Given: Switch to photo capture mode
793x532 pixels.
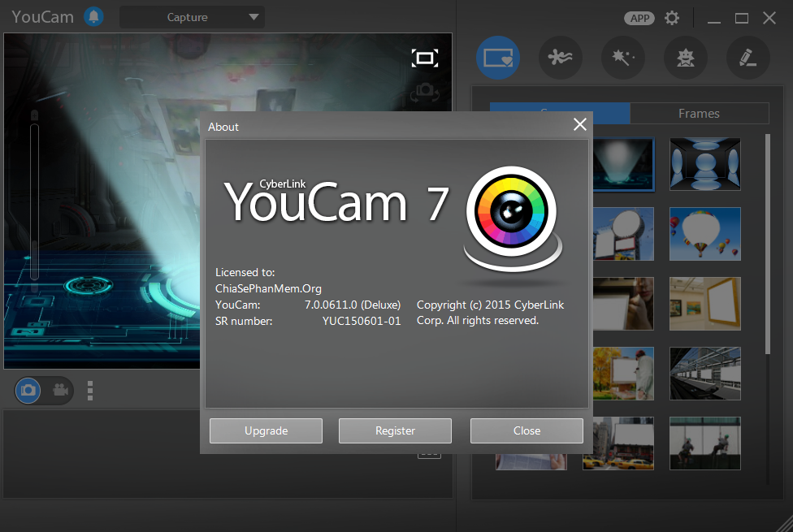Looking at the screenshot, I should point(29,391).
